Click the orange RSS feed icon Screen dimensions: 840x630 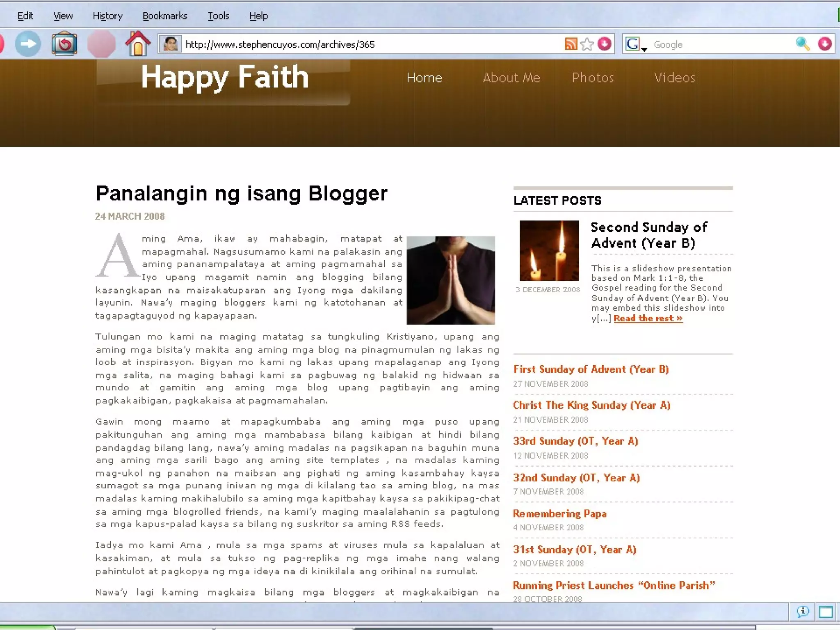point(571,44)
